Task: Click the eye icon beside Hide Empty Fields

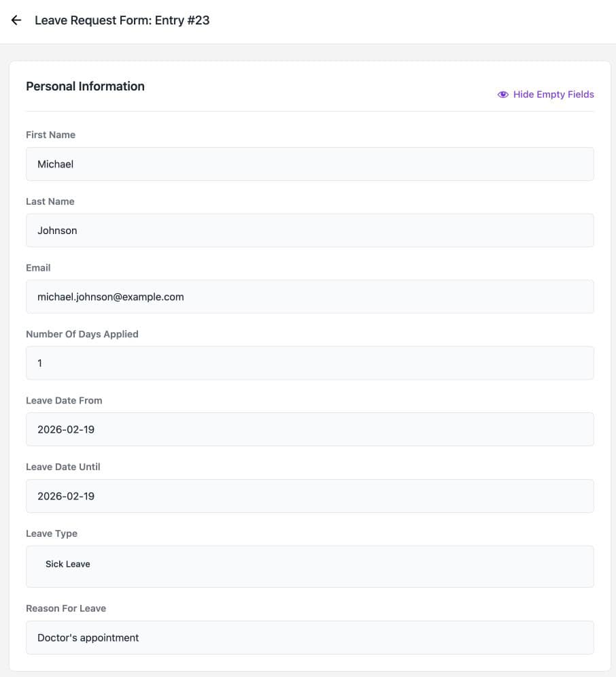Action: 502,95
